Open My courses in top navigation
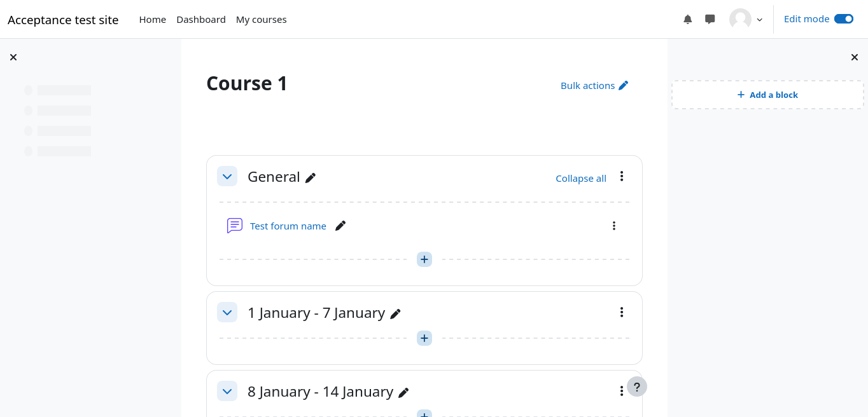Screen dimensions: 868x417 (261, 20)
